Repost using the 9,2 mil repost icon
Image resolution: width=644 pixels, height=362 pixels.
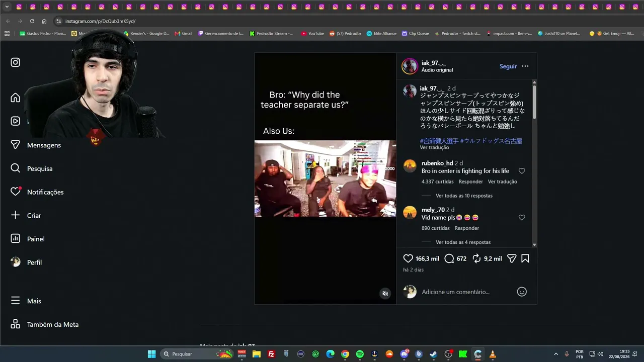(x=476, y=258)
